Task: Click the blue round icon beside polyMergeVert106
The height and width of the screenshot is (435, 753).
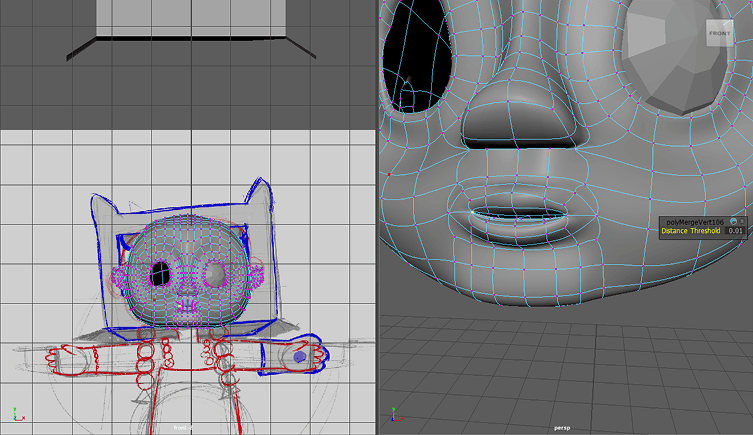Action: click(733, 221)
